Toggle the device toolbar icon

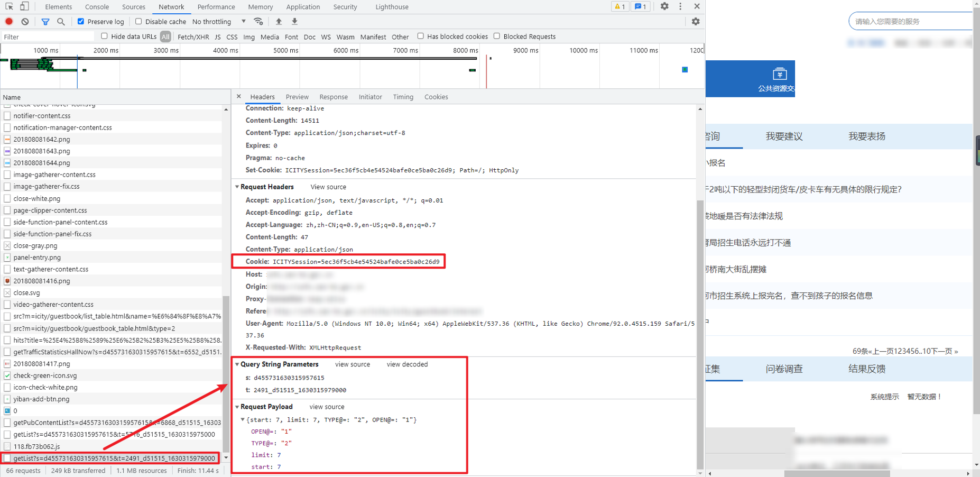pos(24,7)
